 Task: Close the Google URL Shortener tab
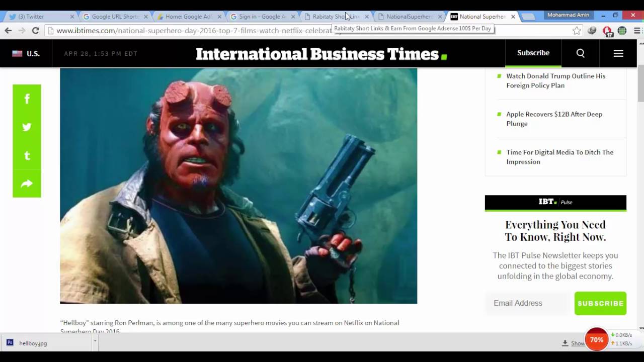[x=146, y=17]
